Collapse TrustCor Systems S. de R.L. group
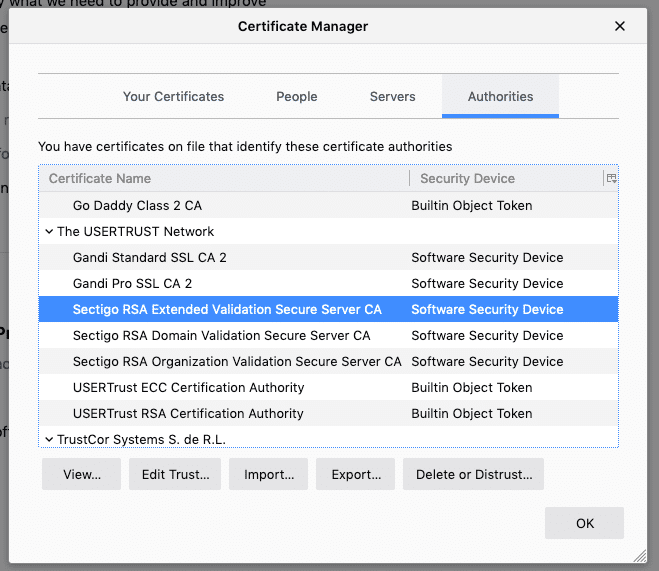This screenshot has height=571, width=659. pos(49,439)
